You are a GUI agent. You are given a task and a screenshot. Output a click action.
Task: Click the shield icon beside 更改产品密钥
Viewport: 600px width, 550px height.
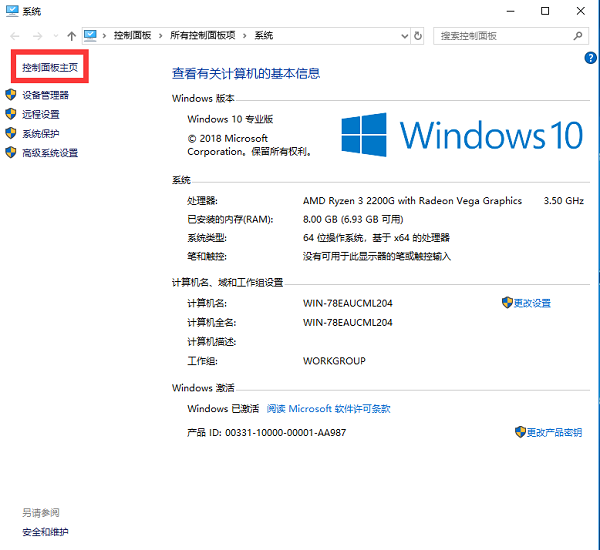pos(520,432)
